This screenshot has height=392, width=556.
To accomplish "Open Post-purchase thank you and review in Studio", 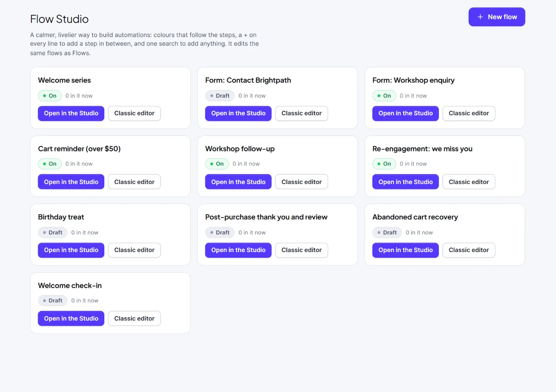I will 238,250.
